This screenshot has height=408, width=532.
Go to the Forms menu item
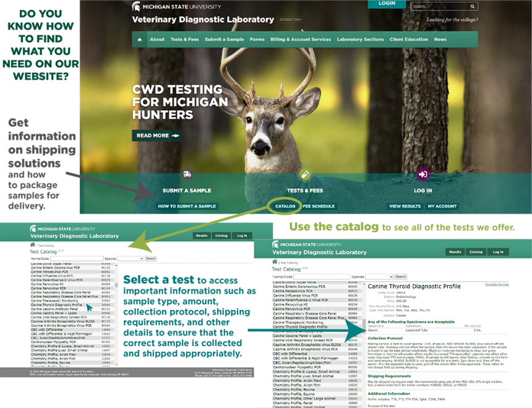257,40
